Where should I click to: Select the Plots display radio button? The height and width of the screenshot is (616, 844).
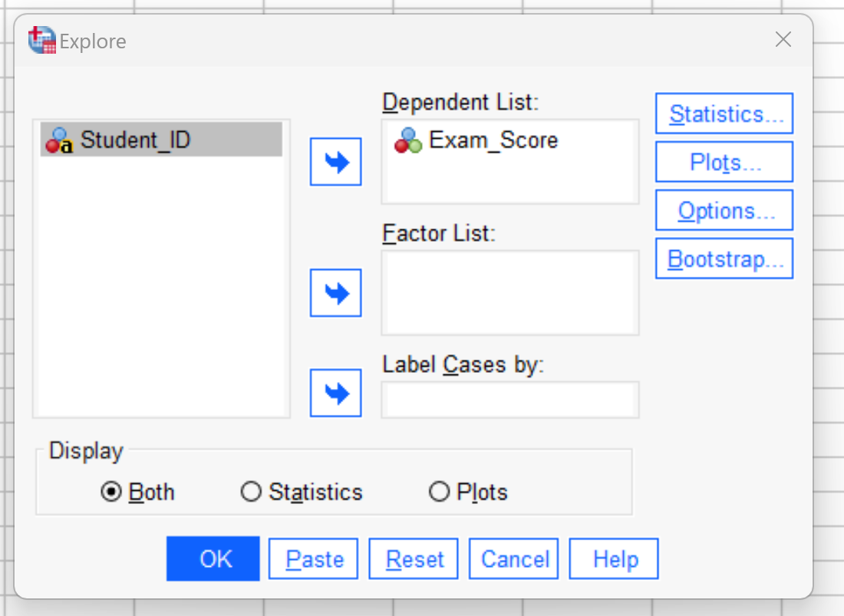[439, 492]
